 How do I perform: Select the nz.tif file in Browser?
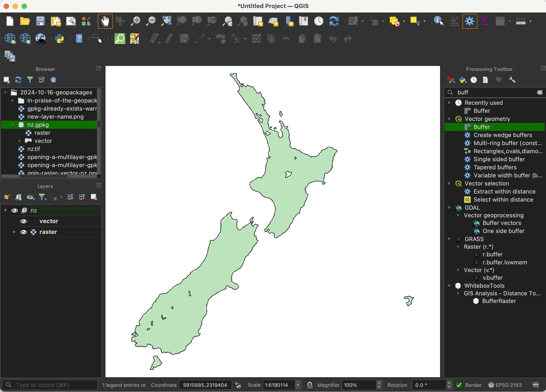pyautogui.click(x=34, y=149)
